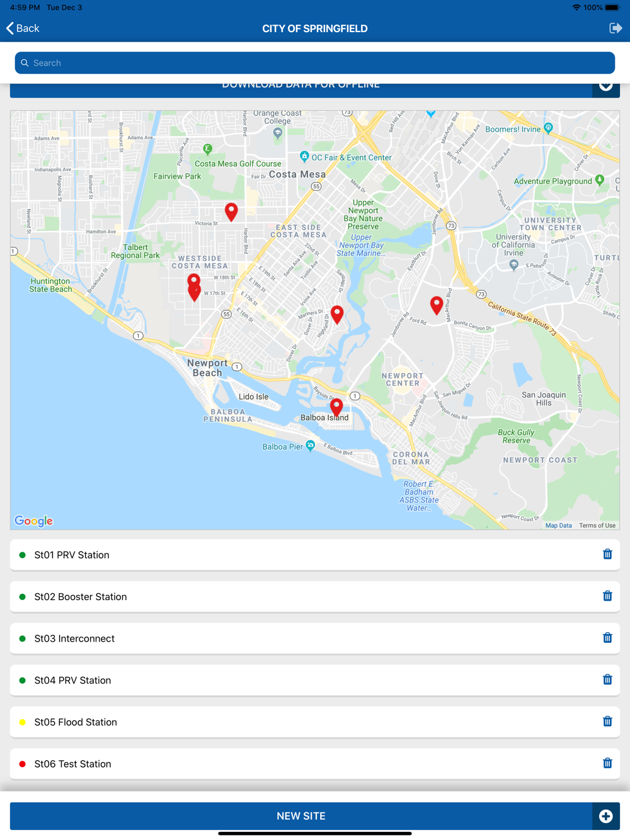Open the Map Data link
Image resolution: width=630 pixels, height=840 pixels.
click(559, 525)
